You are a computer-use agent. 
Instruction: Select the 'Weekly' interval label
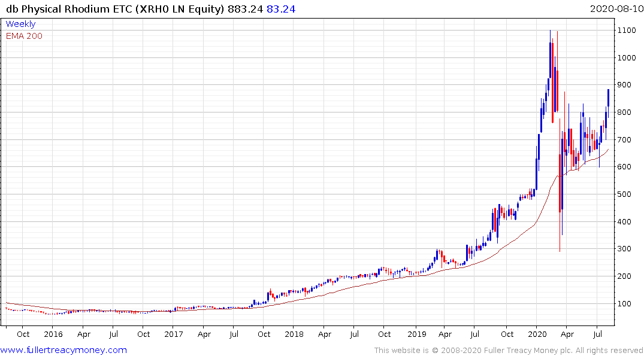tap(20, 24)
